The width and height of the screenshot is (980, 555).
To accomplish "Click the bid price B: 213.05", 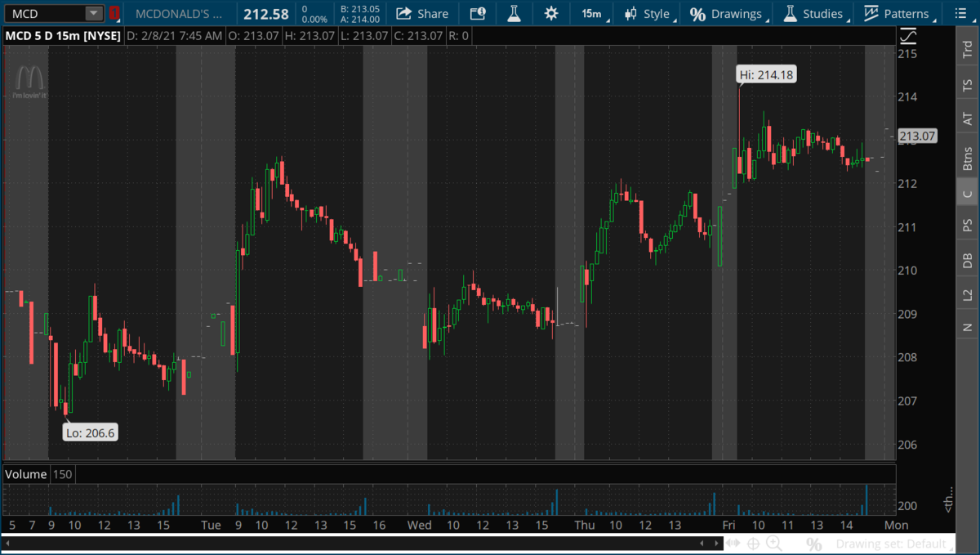I will [x=360, y=9].
